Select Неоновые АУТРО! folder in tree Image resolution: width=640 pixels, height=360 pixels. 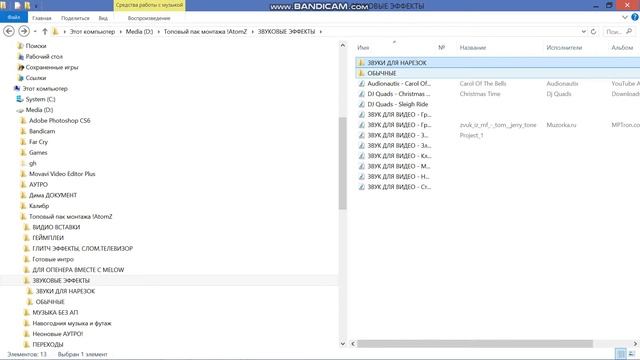point(58,333)
